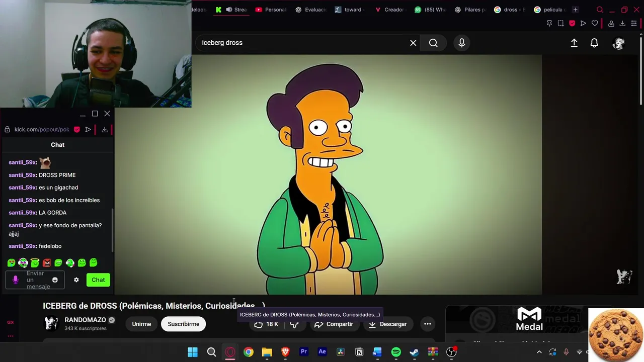Screen dimensions: 644x362
Task: Open the YouTube account avatar menu
Action: (619, 43)
